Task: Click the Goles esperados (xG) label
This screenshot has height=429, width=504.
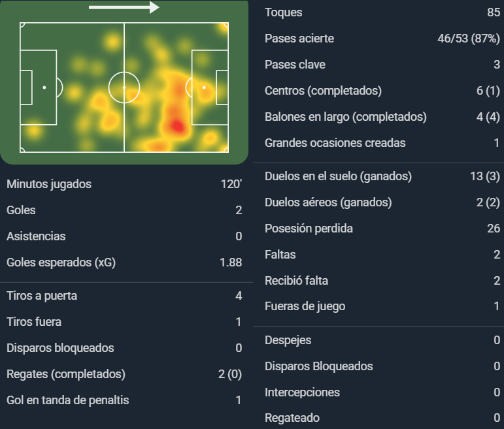Action: click(x=61, y=262)
